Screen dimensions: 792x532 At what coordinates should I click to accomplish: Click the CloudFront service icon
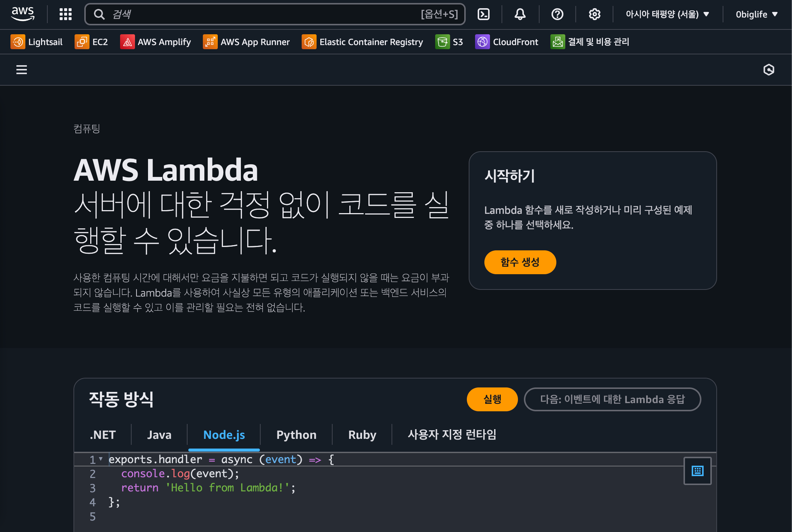(x=482, y=42)
